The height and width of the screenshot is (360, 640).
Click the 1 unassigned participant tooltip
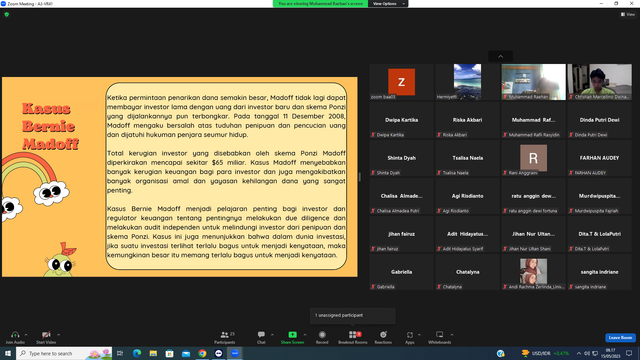click(x=353, y=316)
